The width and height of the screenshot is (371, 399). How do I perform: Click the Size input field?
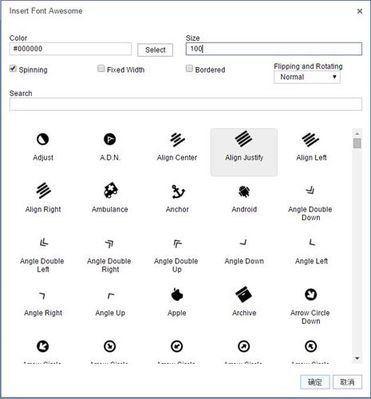click(274, 49)
